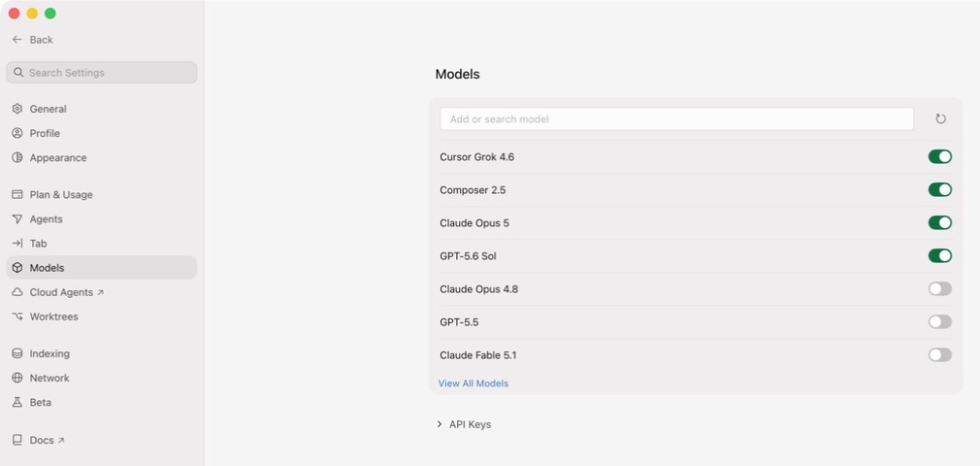Click the Claude Opus 4.8 model name
The image size is (980, 466).
click(x=478, y=289)
